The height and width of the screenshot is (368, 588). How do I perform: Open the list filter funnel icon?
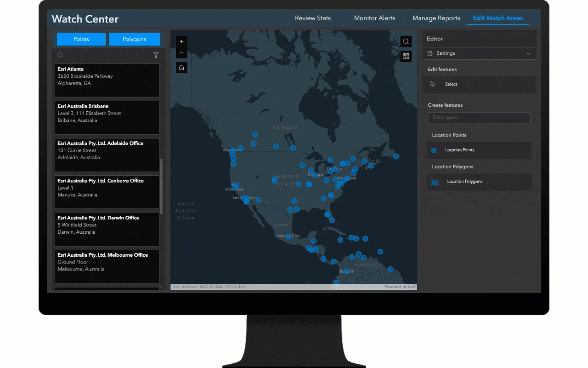point(156,55)
